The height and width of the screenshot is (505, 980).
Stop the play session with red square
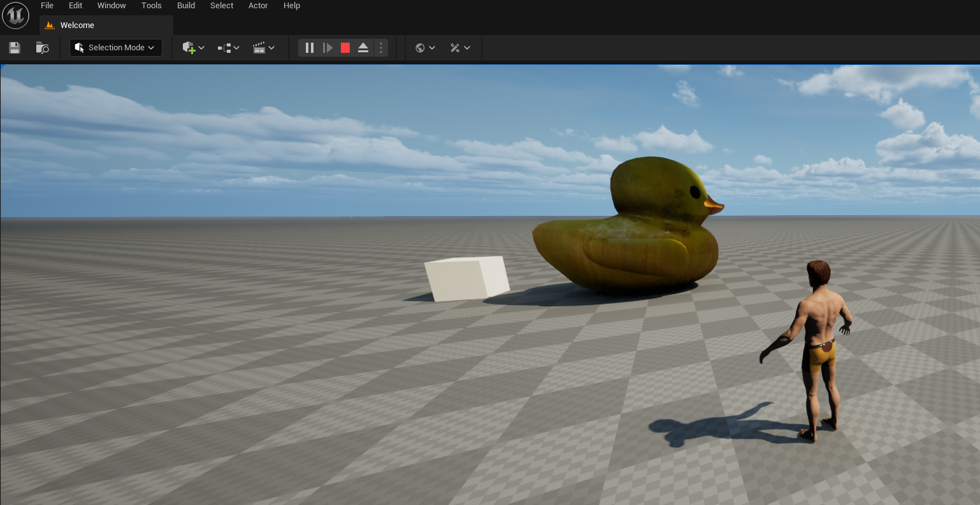(345, 48)
